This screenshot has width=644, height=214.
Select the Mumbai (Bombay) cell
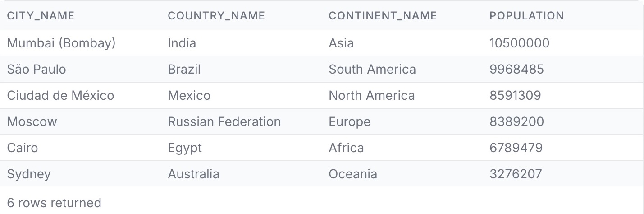[61, 43]
